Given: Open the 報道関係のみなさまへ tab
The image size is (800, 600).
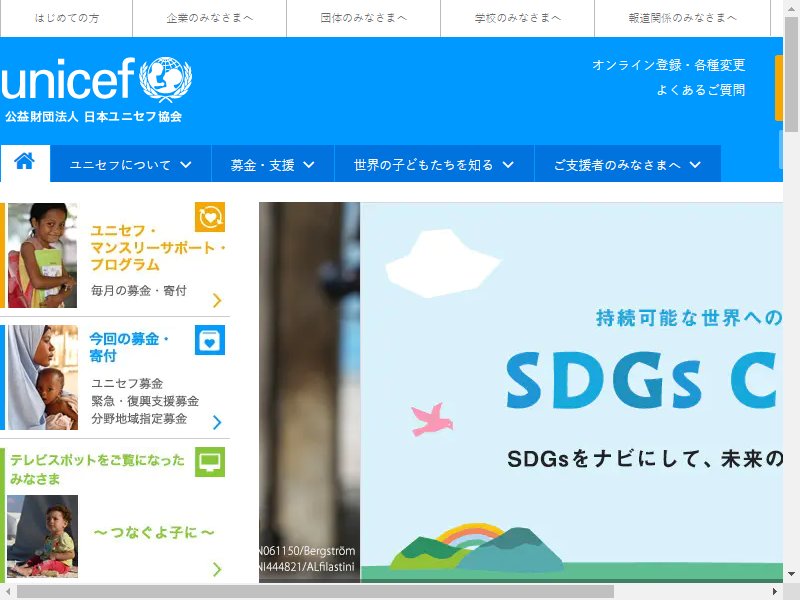Looking at the screenshot, I should point(683,18).
